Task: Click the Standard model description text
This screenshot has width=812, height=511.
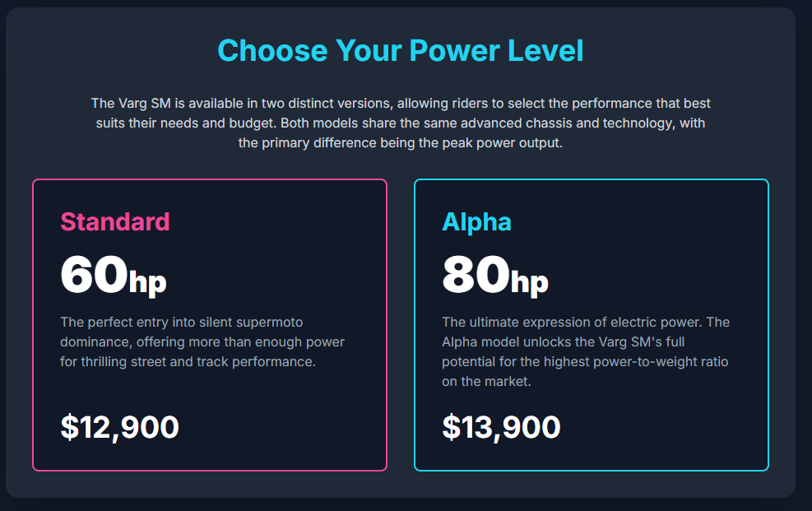Action: coord(202,341)
